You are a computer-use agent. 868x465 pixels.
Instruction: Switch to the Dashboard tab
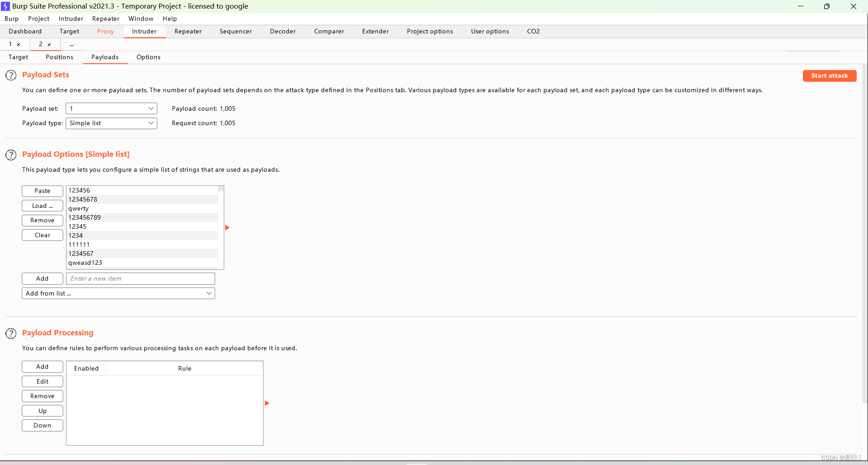pyautogui.click(x=25, y=31)
